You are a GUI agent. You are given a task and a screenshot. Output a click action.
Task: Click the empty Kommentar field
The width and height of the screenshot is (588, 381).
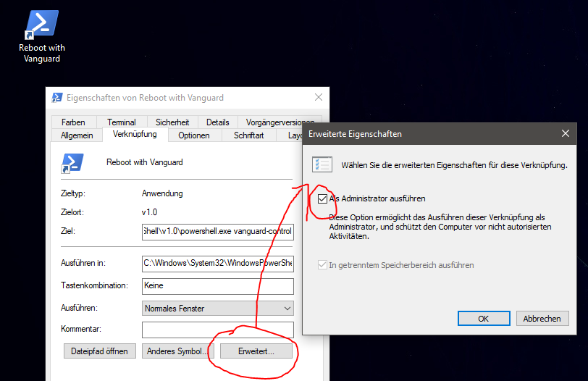217,330
